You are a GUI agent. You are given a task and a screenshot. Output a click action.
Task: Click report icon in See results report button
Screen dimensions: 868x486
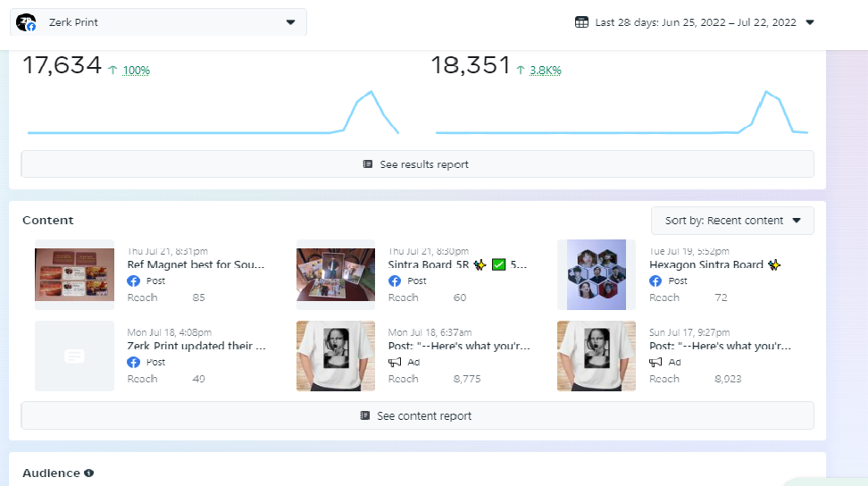coord(368,163)
